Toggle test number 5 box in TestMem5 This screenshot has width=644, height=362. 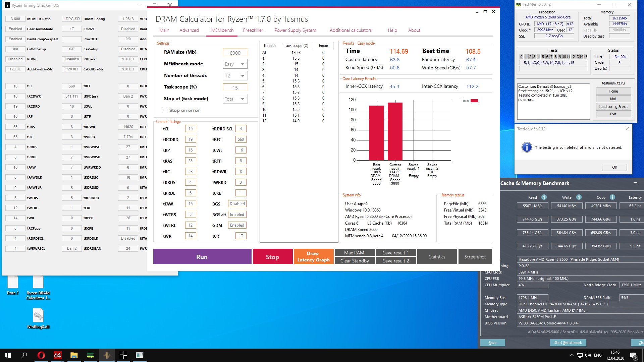pos(543,57)
